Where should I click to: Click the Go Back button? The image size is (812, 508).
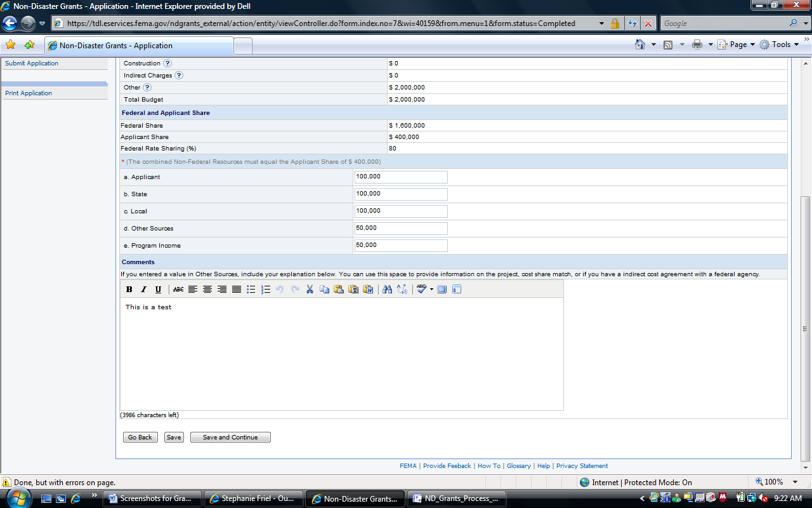point(140,438)
